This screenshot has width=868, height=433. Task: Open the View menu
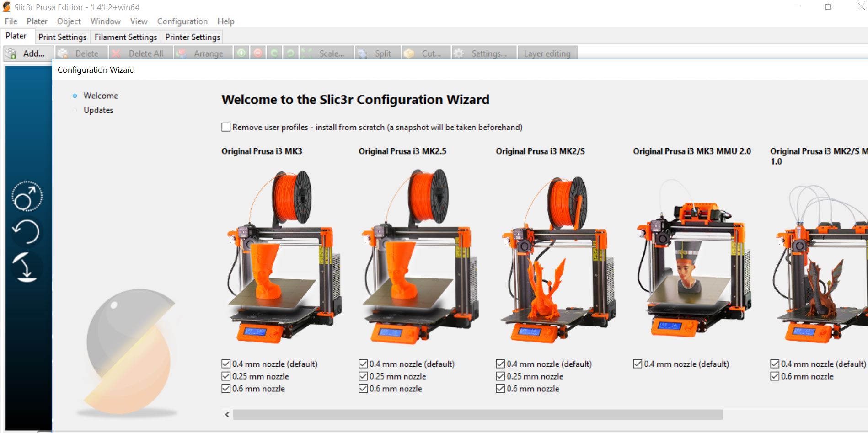pos(139,21)
